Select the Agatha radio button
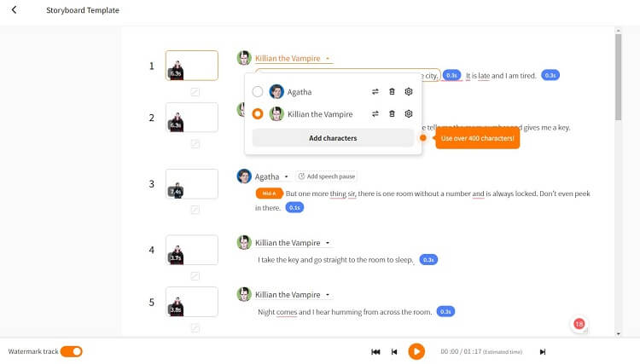The image size is (640, 364). pyautogui.click(x=258, y=92)
